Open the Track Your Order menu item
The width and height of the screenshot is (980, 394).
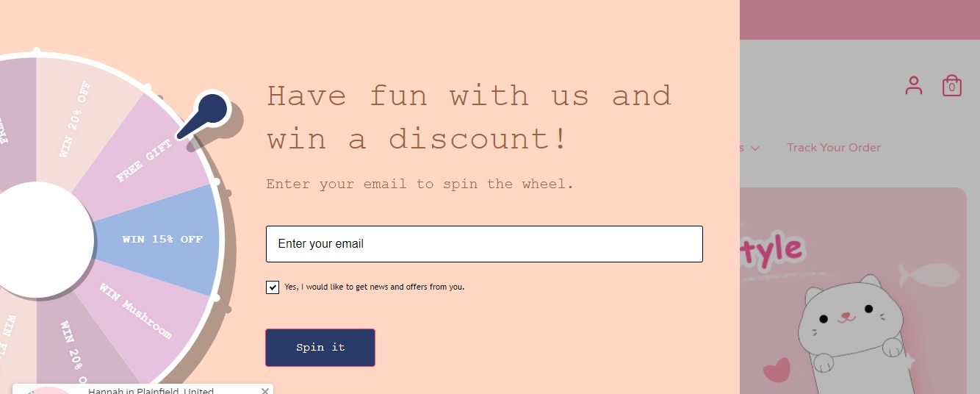click(834, 148)
